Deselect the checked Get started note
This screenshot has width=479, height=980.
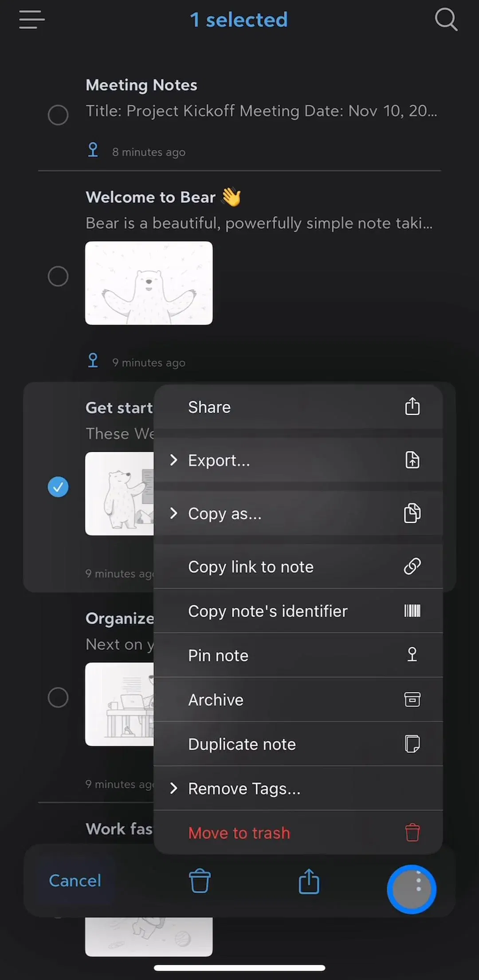(x=58, y=487)
